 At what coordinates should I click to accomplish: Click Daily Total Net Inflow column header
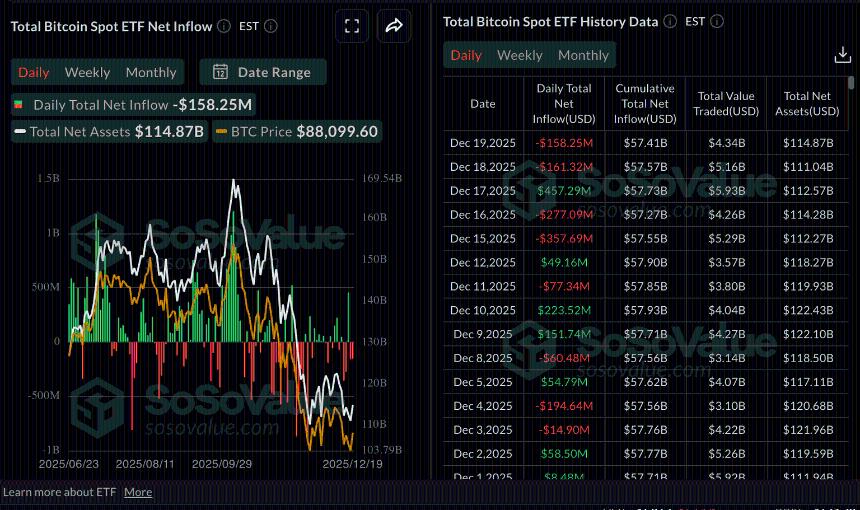[x=563, y=104]
